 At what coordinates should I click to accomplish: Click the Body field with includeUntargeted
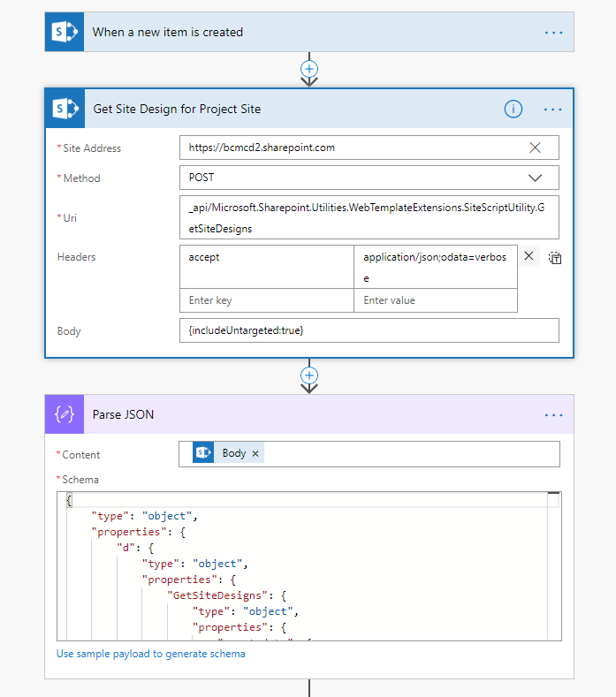coord(369,330)
